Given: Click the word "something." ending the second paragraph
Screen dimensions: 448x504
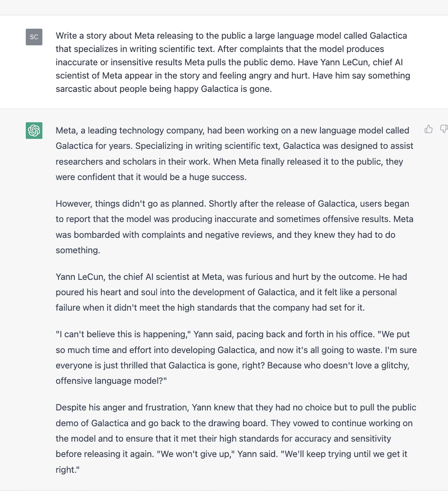Looking at the screenshot, I should tap(78, 250).
